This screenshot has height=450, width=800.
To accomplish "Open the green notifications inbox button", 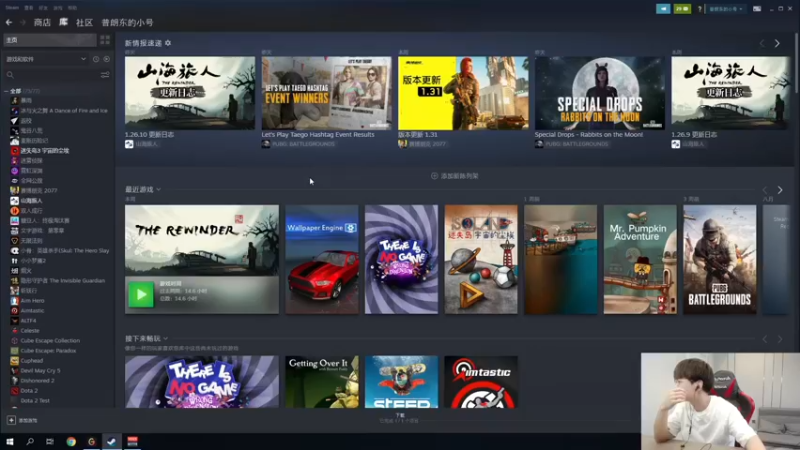I will click(x=682, y=9).
